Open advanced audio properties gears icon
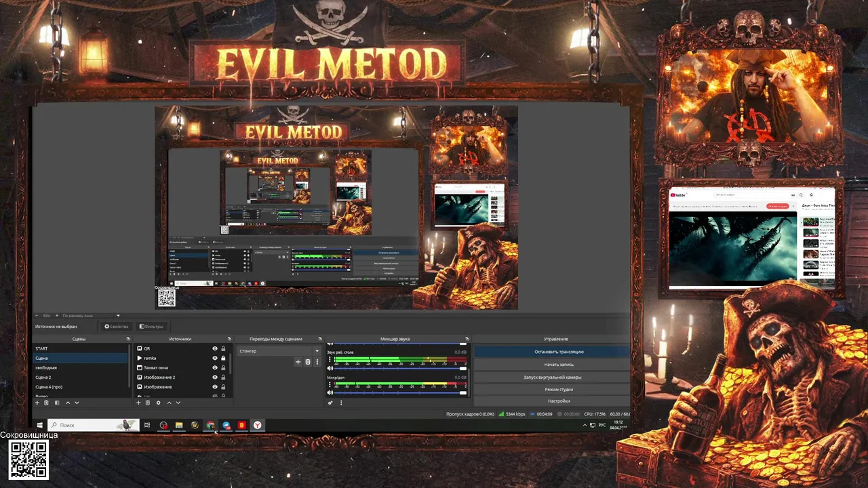The width and height of the screenshot is (868, 488). [330, 403]
